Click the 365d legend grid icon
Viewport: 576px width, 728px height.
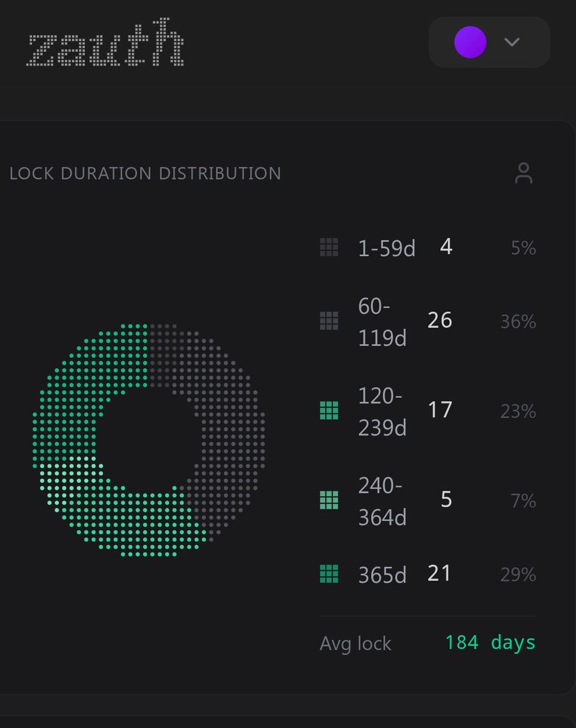329,574
